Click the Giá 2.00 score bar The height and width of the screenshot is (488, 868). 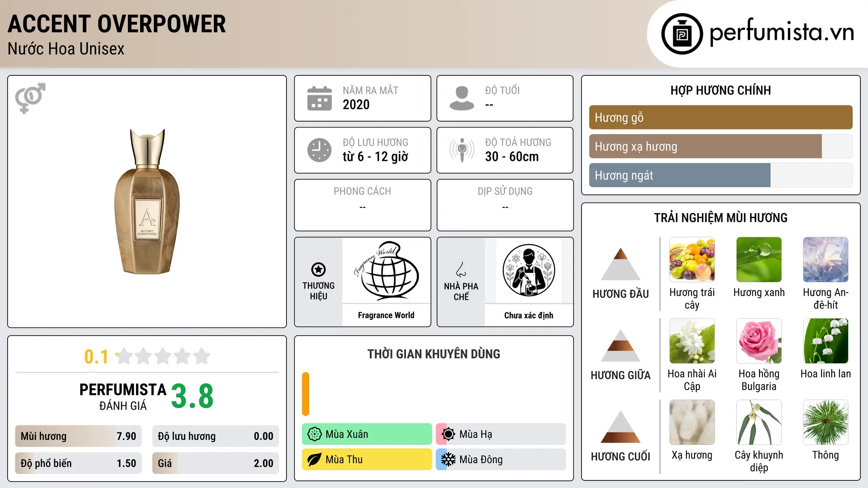(x=215, y=463)
